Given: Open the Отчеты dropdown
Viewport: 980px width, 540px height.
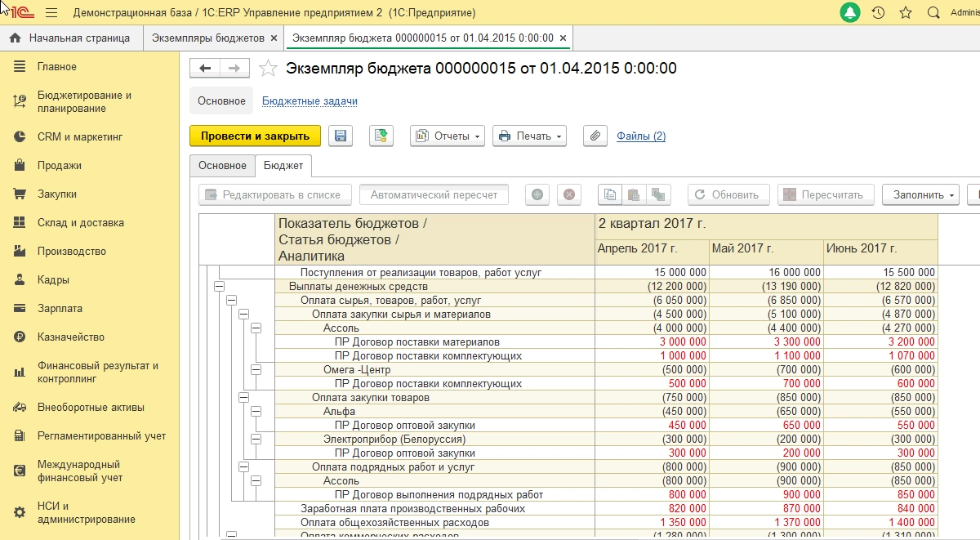Looking at the screenshot, I should coord(448,136).
